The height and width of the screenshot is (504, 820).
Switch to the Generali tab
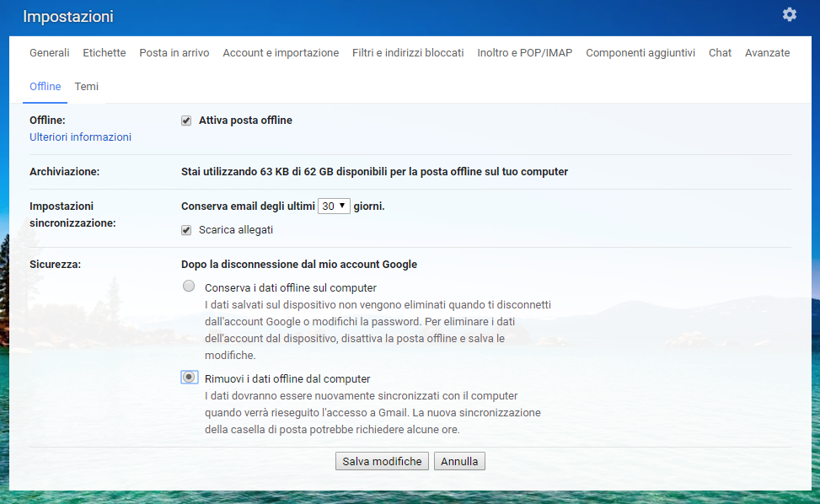coord(49,53)
